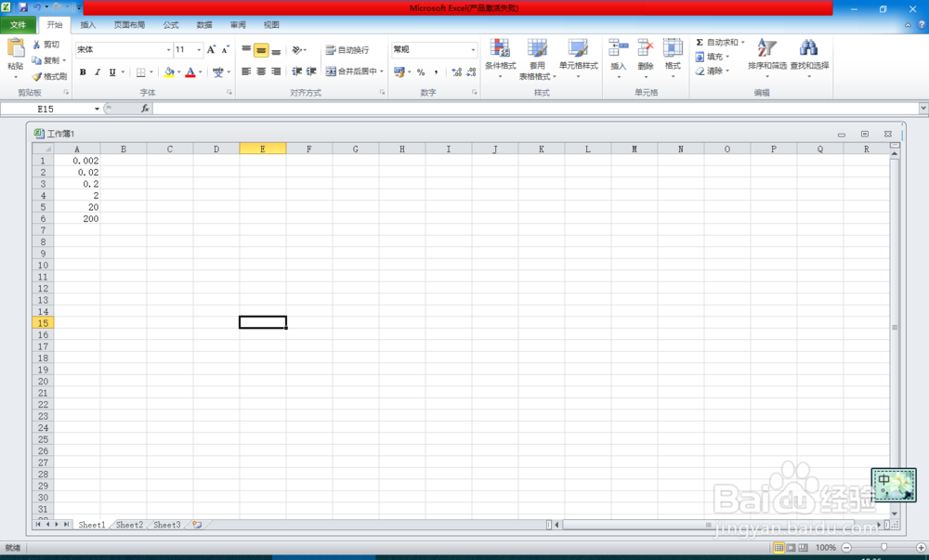This screenshot has height=560, width=929.
Task: Click the cell borders icon
Action: pyautogui.click(x=141, y=72)
